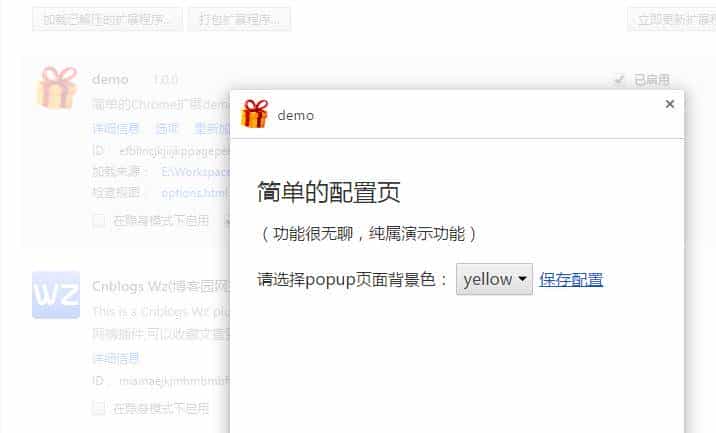Click the faded demo extension gift icon
Viewport: 716px width, 433px height.
tap(57, 88)
